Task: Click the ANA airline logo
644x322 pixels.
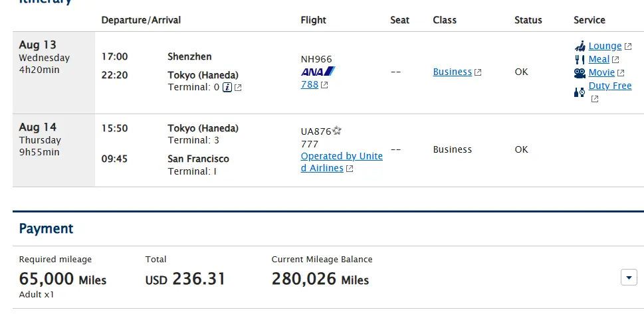Action: click(318, 72)
